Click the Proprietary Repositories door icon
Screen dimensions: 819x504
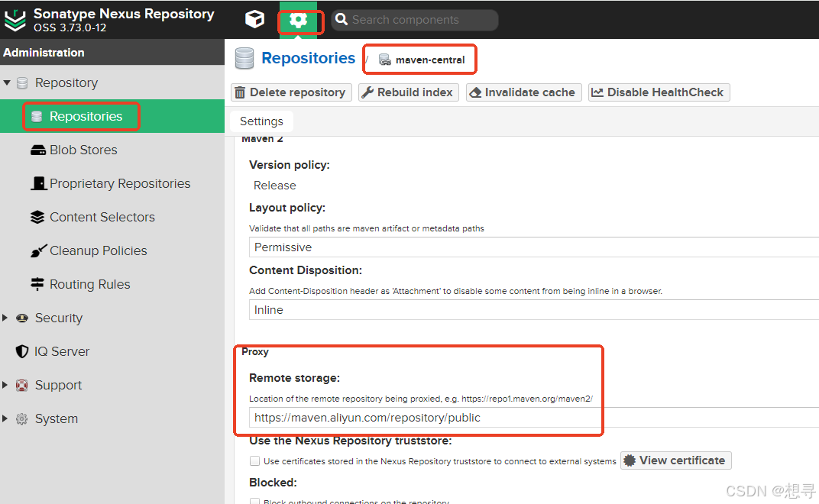39,183
